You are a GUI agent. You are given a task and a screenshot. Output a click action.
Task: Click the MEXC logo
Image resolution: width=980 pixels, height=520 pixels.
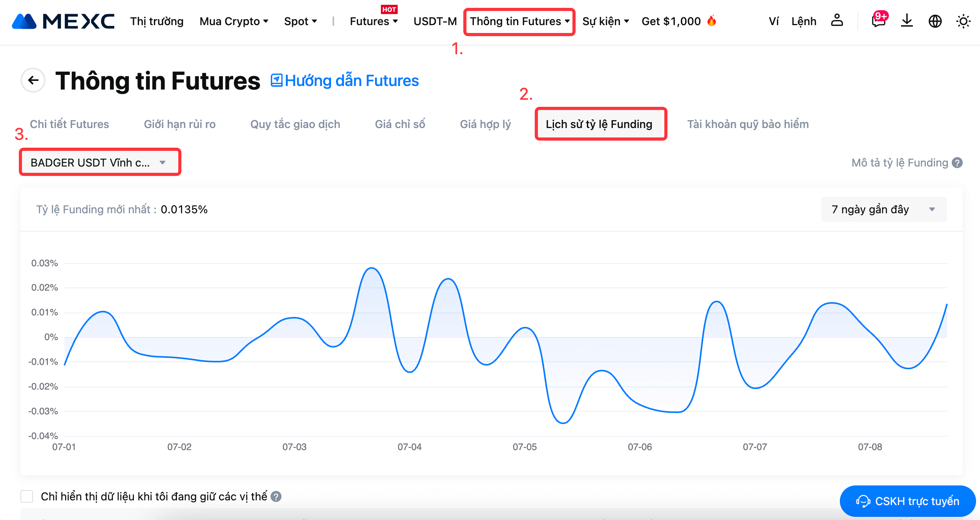(63, 21)
